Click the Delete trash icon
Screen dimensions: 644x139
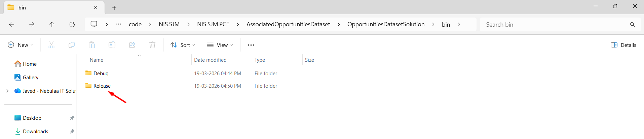(152, 45)
